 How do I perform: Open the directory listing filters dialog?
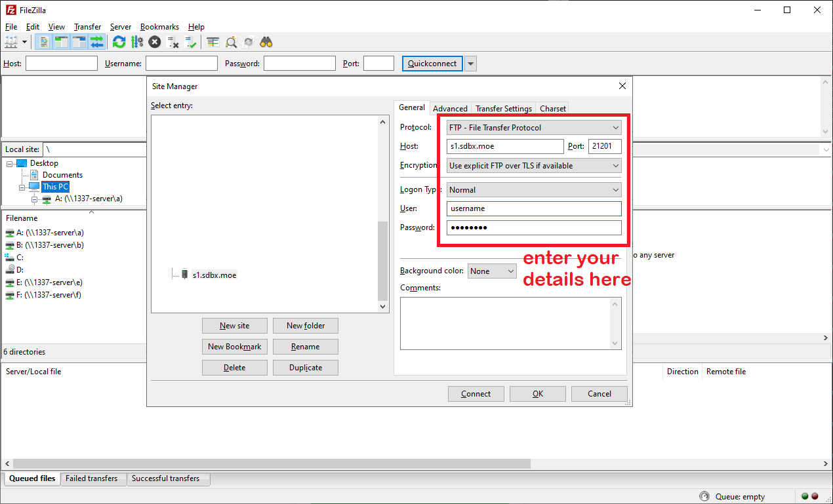pyautogui.click(x=213, y=42)
